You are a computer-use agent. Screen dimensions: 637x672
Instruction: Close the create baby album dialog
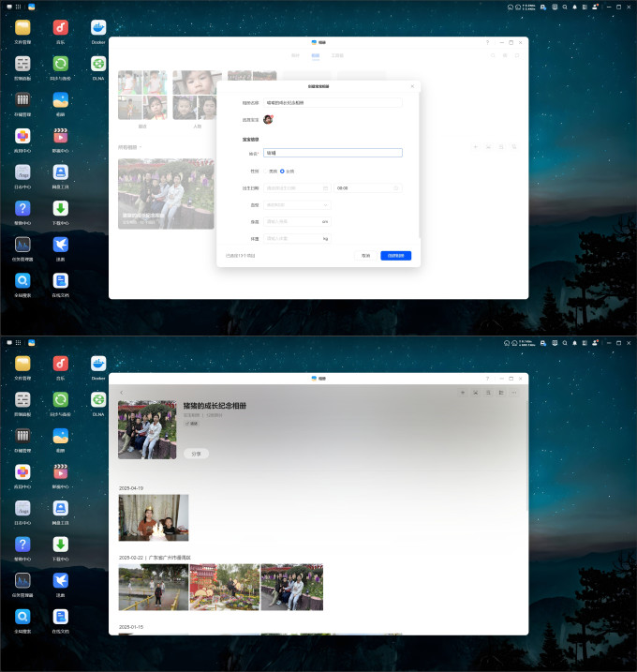pyautogui.click(x=412, y=86)
